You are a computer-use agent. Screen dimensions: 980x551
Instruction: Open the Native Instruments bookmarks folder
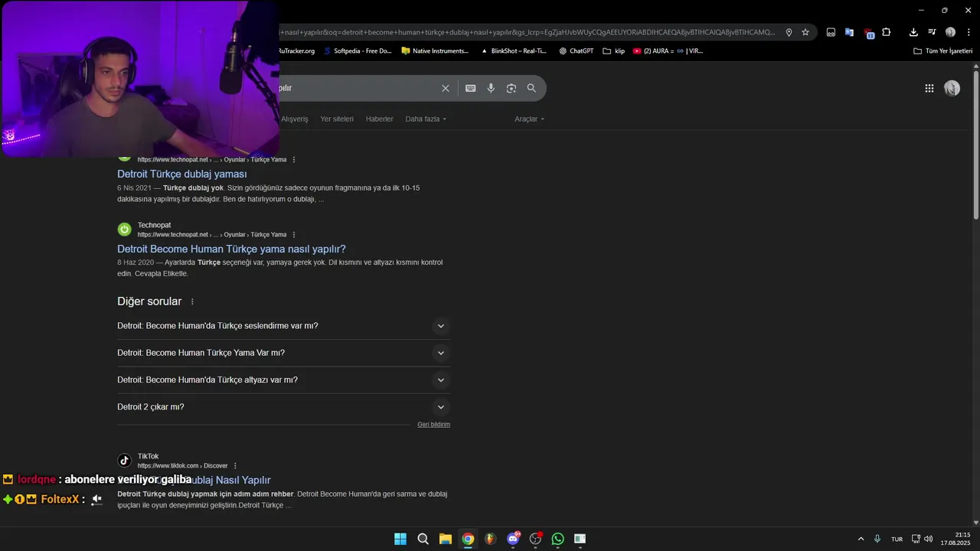pos(435,51)
